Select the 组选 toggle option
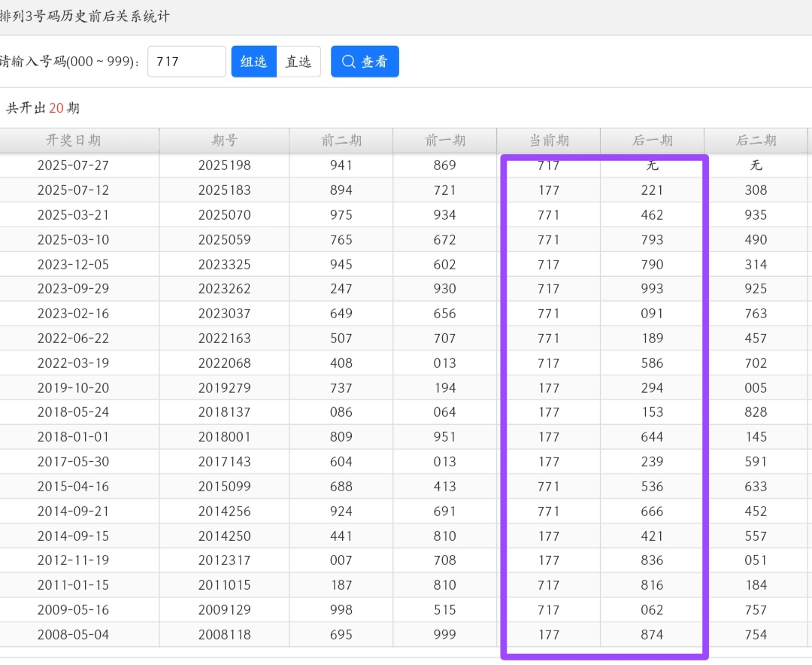The image size is (812, 665). click(x=253, y=62)
